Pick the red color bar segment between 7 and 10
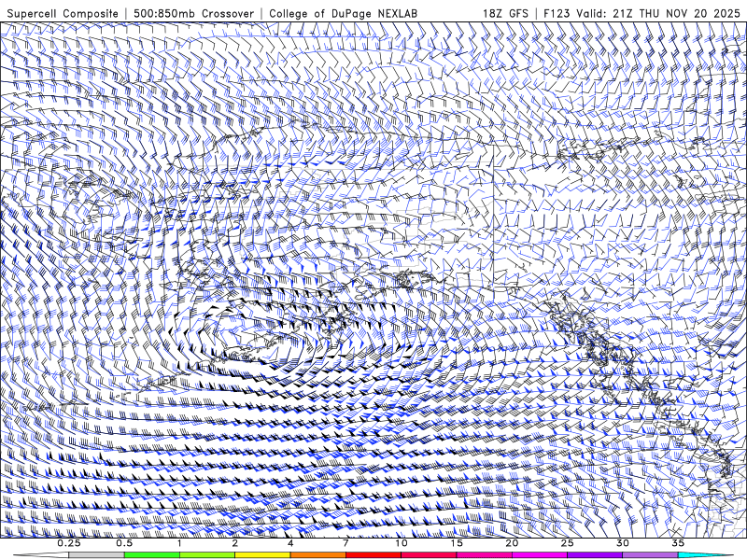747x560 pixels. (373, 555)
